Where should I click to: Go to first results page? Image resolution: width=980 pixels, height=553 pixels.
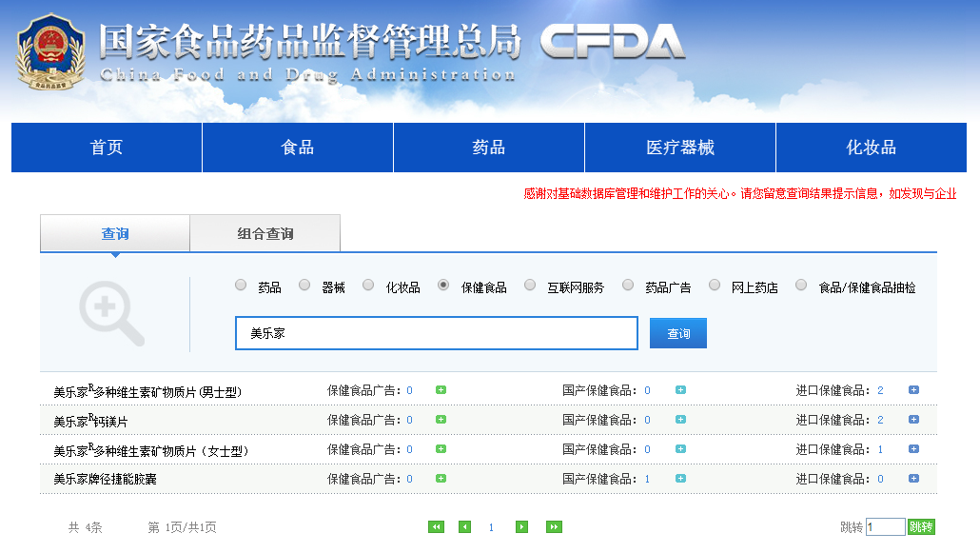[437, 526]
